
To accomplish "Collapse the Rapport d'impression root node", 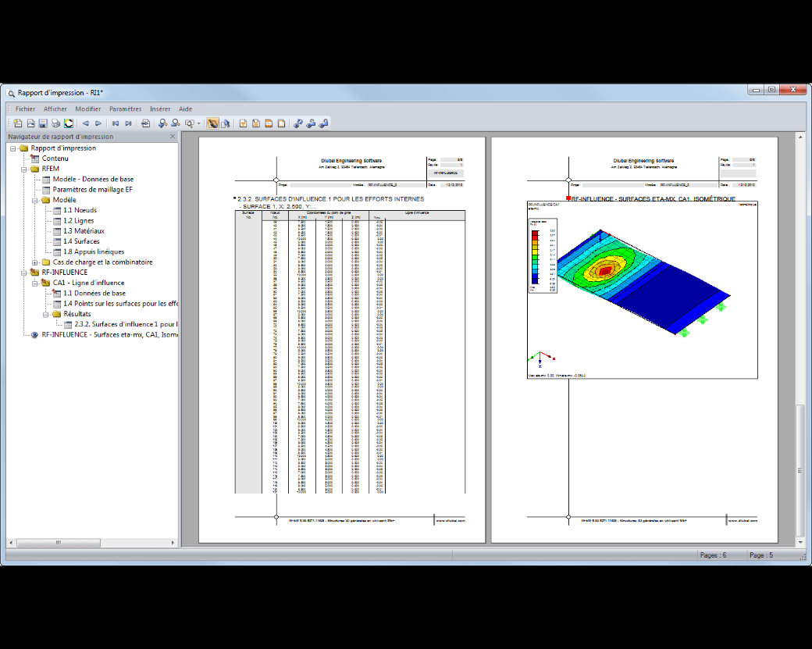I will [13, 148].
